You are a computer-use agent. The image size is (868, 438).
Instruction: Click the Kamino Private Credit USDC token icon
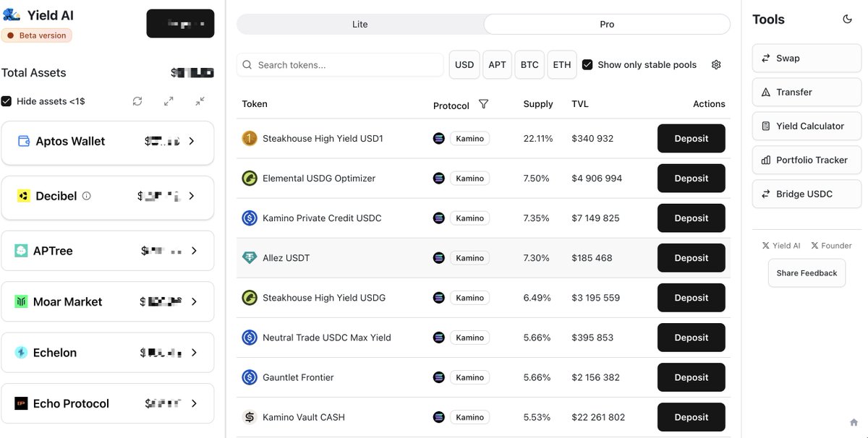coord(250,218)
